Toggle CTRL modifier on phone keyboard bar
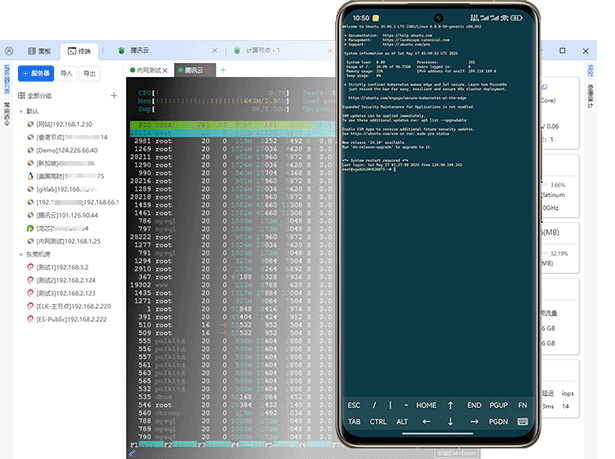The height and width of the screenshot is (459, 615). pos(378,422)
